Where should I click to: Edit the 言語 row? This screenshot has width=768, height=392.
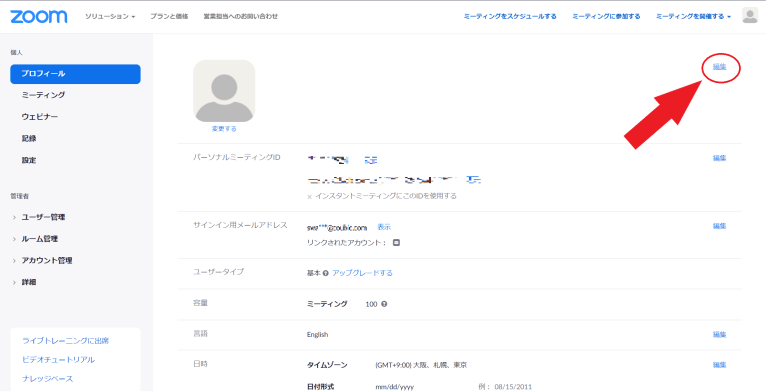(720, 335)
